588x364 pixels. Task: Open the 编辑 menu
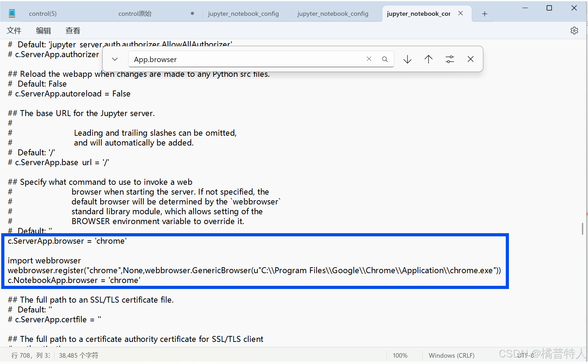43,31
